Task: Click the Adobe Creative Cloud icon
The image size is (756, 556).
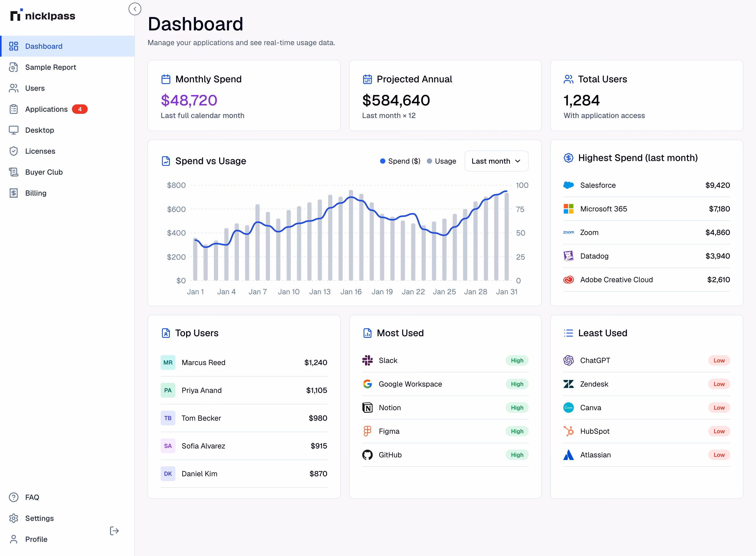Action: [568, 280]
